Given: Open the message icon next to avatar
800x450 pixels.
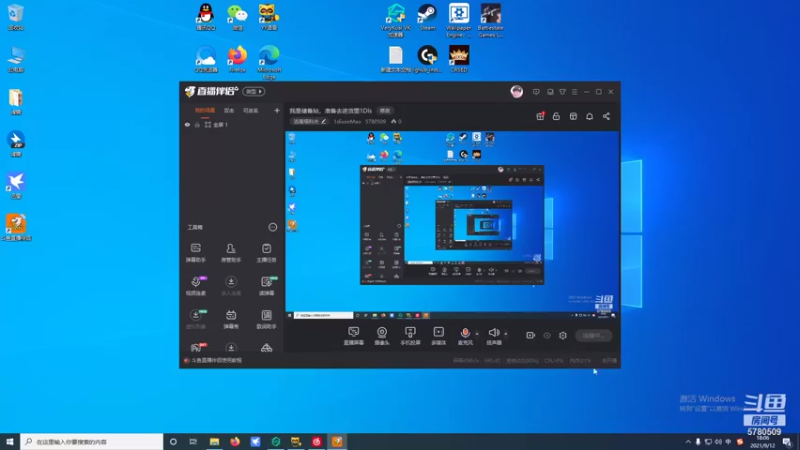Looking at the screenshot, I should [x=536, y=92].
